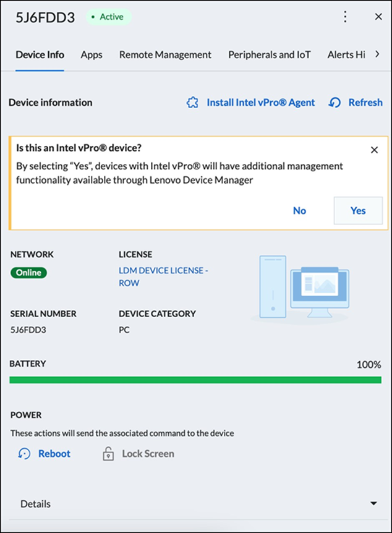Click the Lock Screen padlock icon
The image size is (392, 533).
pyautogui.click(x=108, y=453)
